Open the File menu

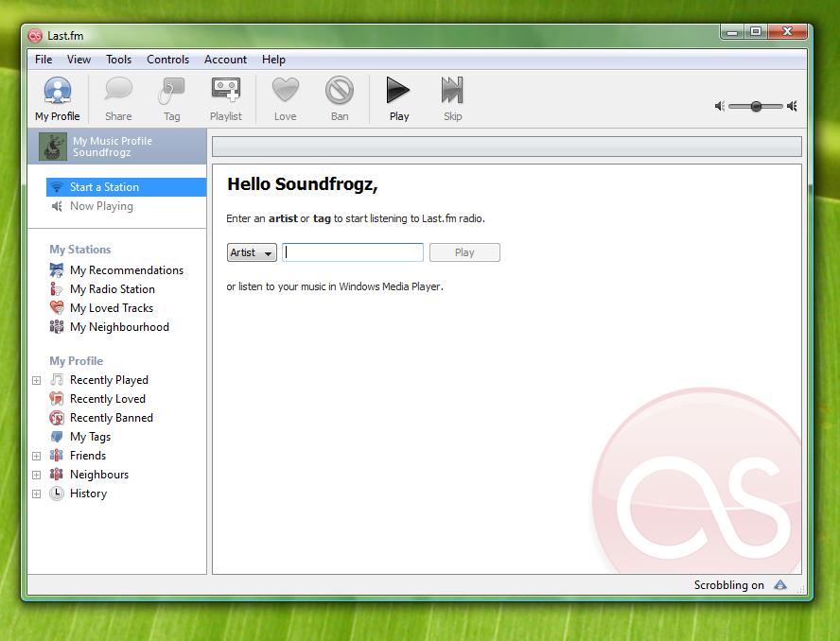pos(44,60)
